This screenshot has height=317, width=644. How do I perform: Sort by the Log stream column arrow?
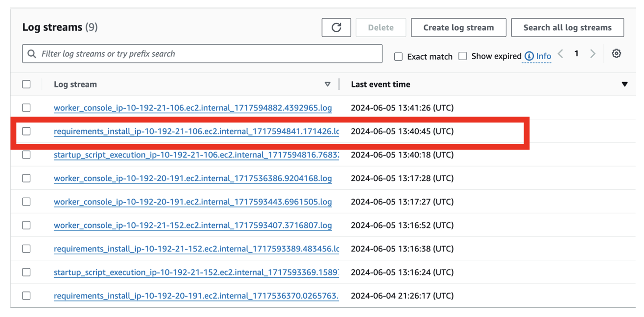pos(328,84)
